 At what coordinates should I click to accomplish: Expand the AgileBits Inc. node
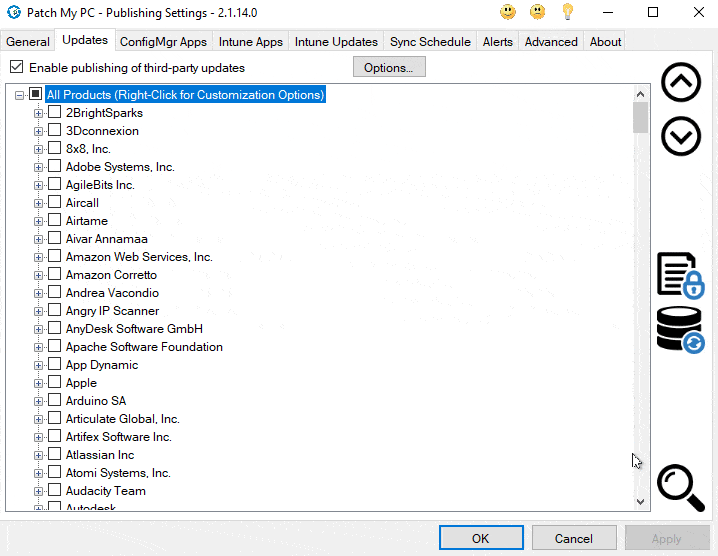point(38,185)
